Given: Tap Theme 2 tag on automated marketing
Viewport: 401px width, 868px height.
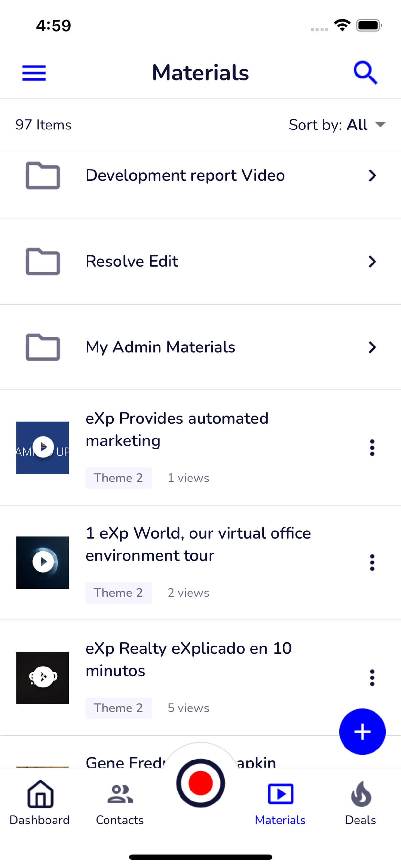Looking at the screenshot, I should click(118, 478).
